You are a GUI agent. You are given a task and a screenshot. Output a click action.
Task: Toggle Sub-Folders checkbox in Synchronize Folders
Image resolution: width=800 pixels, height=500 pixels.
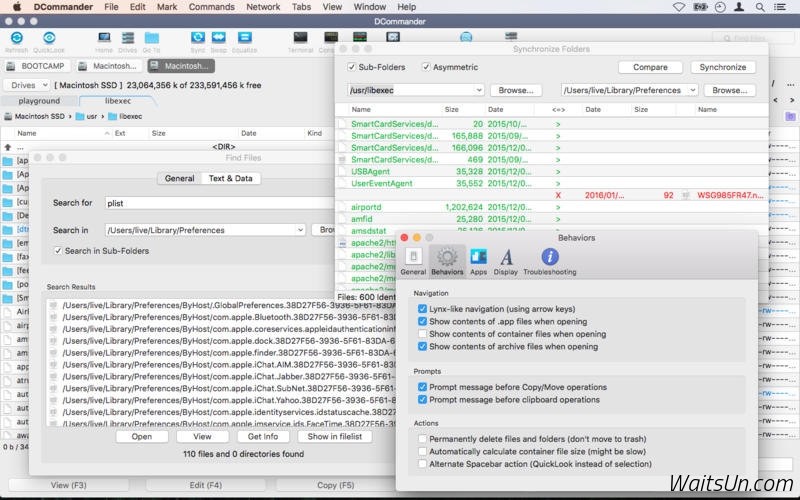tap(352, 67)
